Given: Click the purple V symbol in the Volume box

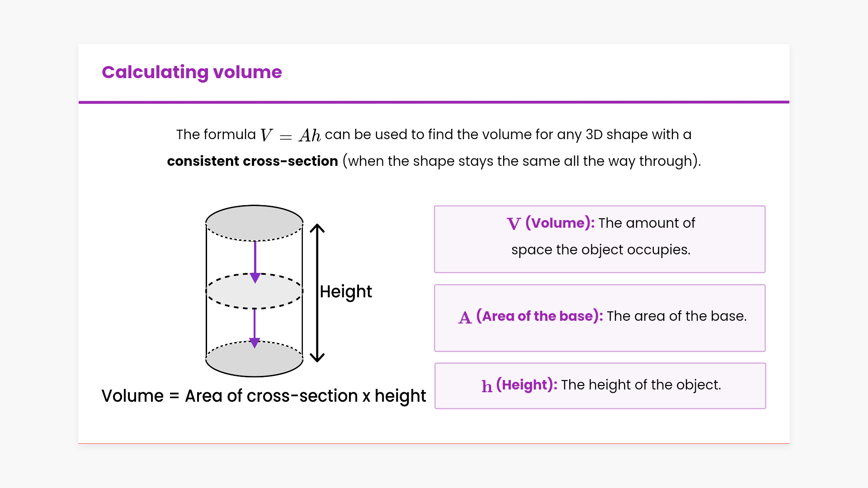Looking at the screenshot, I should click(514, 224).
